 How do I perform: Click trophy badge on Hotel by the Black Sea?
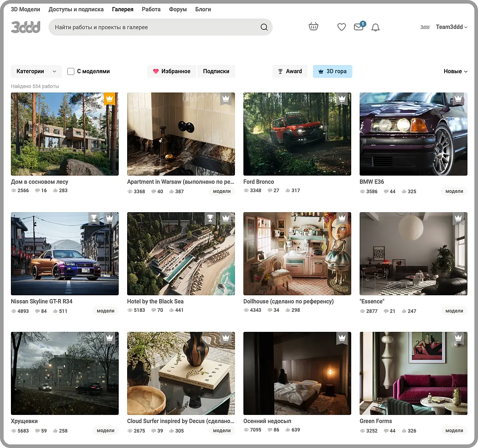pos(210,219)
